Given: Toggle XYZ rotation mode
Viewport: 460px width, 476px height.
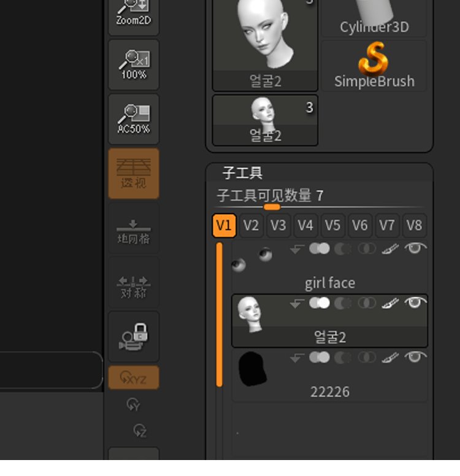Looking at the screenshot, I should [x=134, y=378].
